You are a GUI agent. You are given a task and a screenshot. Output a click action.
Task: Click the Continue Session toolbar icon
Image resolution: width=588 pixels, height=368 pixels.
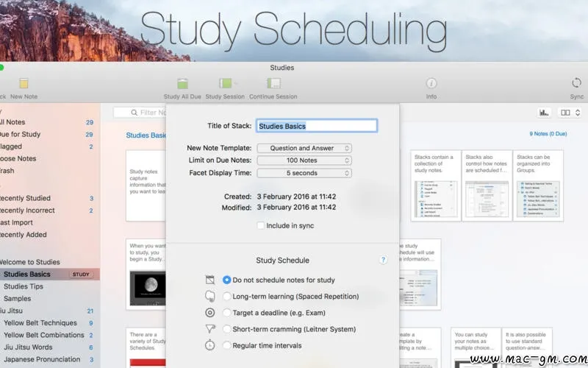click(x=273, y=83)
